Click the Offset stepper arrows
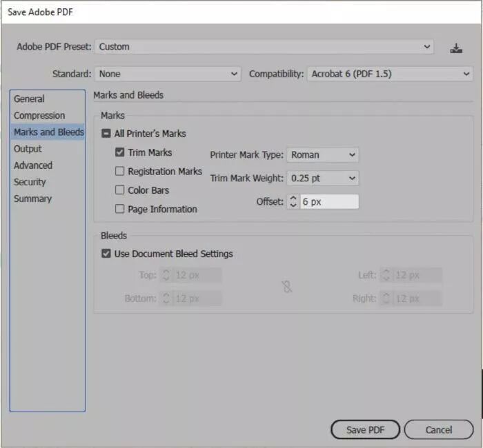This screenshot has width=483, height=448. (293, 201)
